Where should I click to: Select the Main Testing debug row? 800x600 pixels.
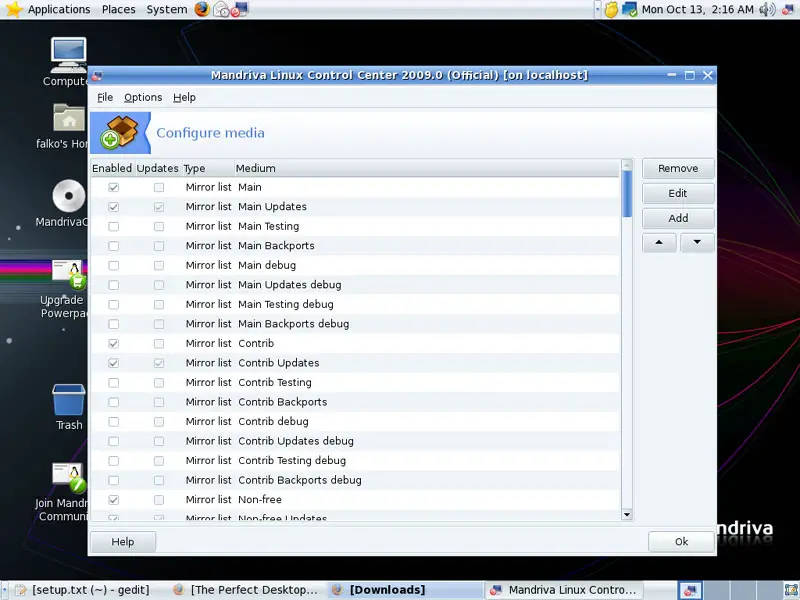356,305
